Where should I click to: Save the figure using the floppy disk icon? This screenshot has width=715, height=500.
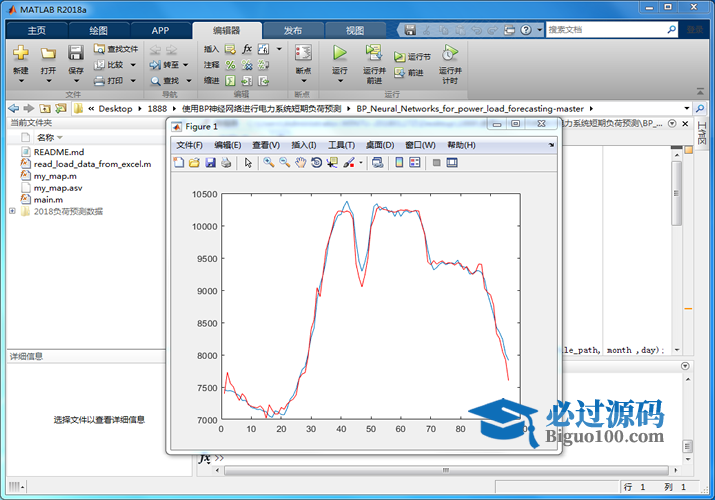click(210, 163)
